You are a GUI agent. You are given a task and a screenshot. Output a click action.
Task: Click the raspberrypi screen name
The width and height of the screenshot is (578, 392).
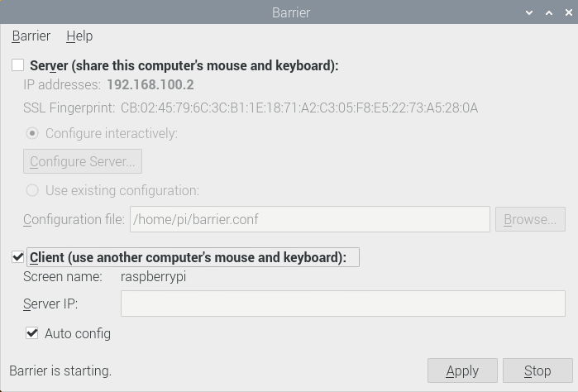153,276
